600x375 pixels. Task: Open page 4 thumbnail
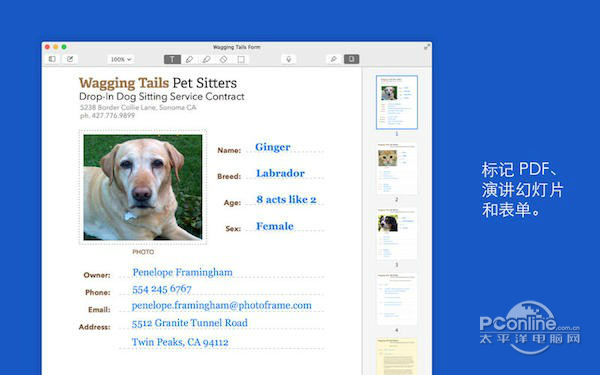coord(397,298)
